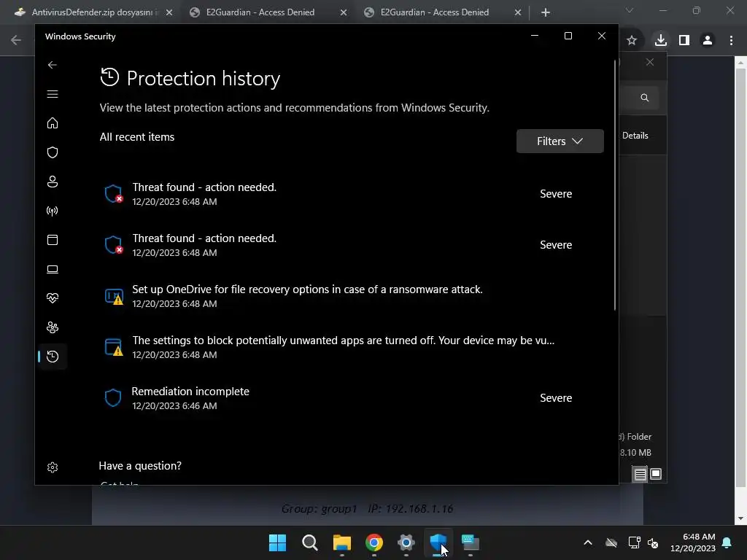
Task: Open Chrome three-dot menu
Action: (x=731, y=41)
